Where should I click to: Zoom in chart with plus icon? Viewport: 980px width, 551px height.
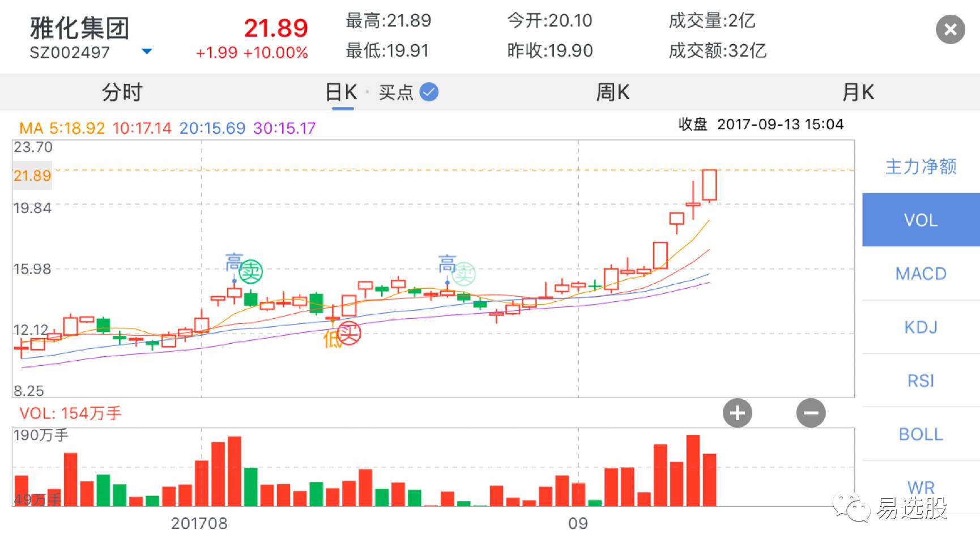737,413
